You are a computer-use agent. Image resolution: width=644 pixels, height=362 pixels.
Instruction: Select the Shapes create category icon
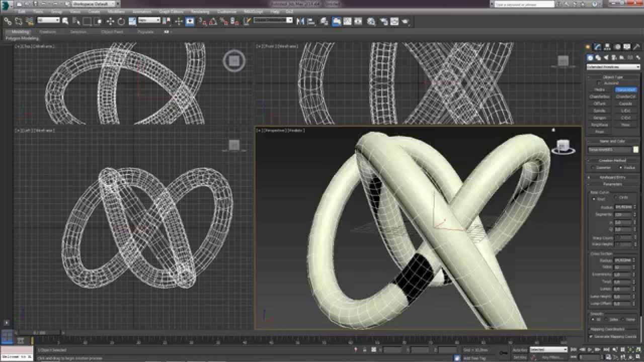pyautogui.click(x=598, y=57)
